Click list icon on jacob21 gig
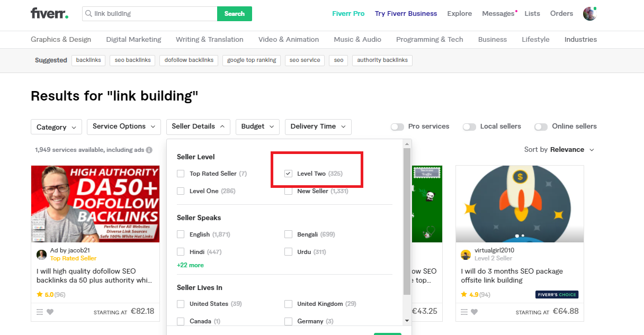The width and height of the screenshot is (644, 335). [x=40, y=312]
